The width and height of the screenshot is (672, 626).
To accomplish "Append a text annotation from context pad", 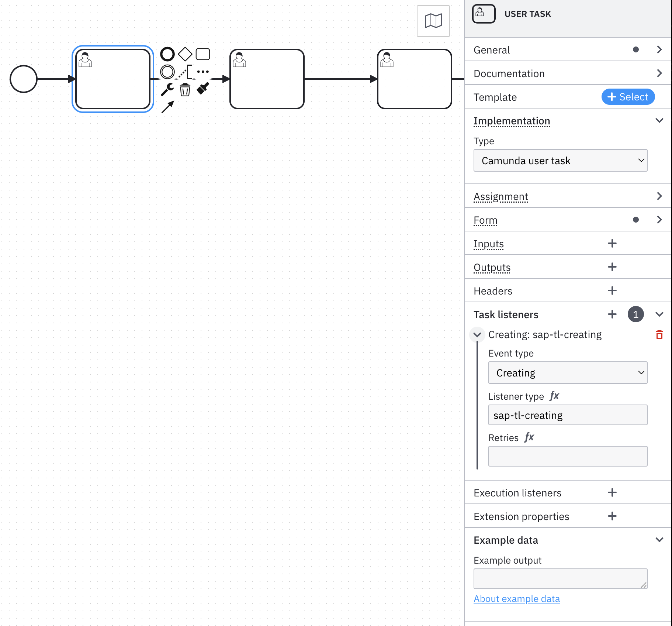I will [x=186, y=72].
